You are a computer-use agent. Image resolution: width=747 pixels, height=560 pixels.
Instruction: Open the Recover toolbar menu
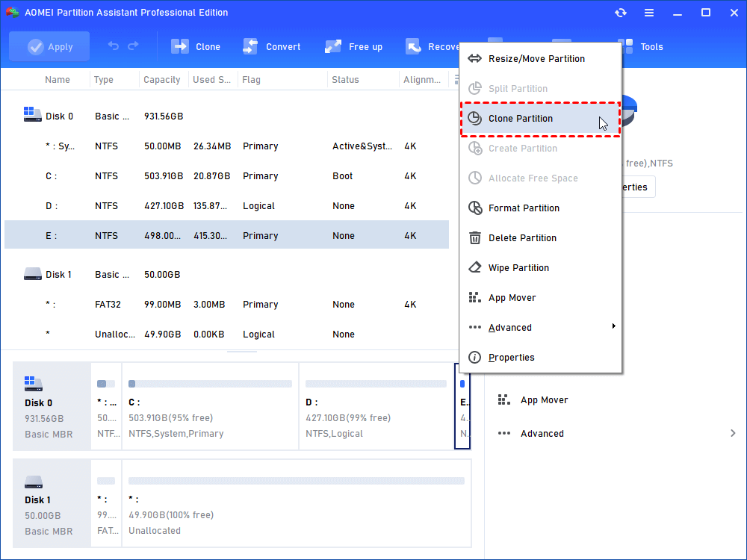pyautogui.click(x=432, y=46)
